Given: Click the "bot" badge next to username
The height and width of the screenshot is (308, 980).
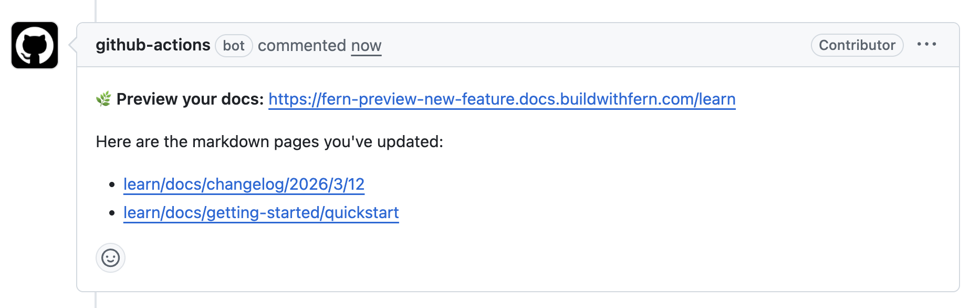Looking at the screenshot, I should point(233,46).
